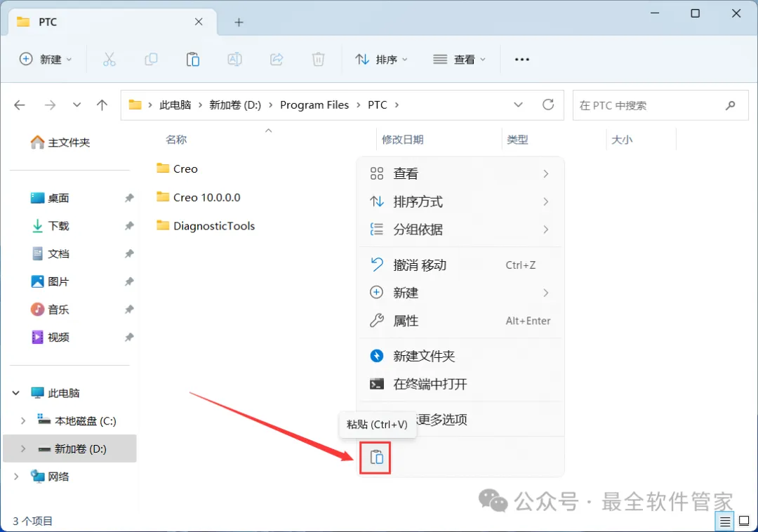Go forward with the right arrow

[51, 105]
